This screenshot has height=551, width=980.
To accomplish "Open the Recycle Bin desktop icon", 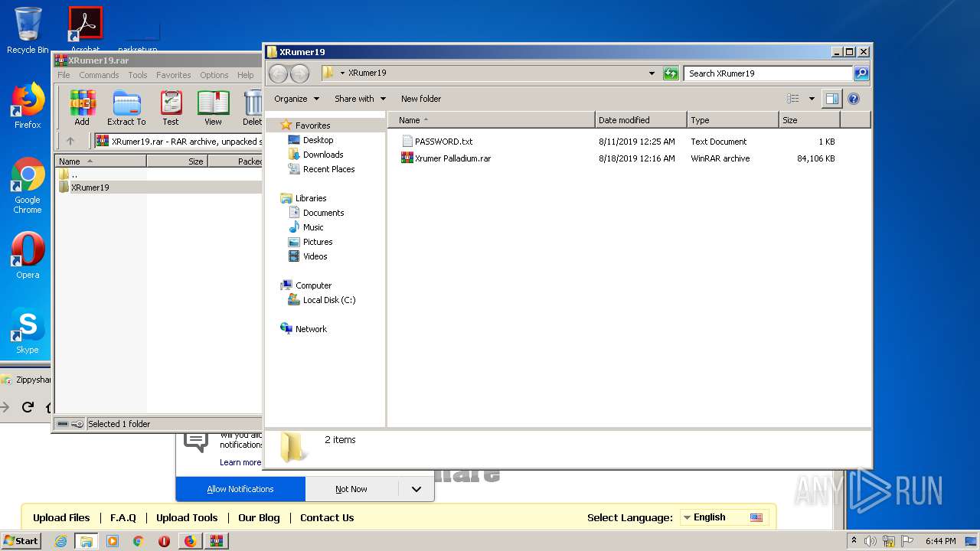I will (28, 31).
